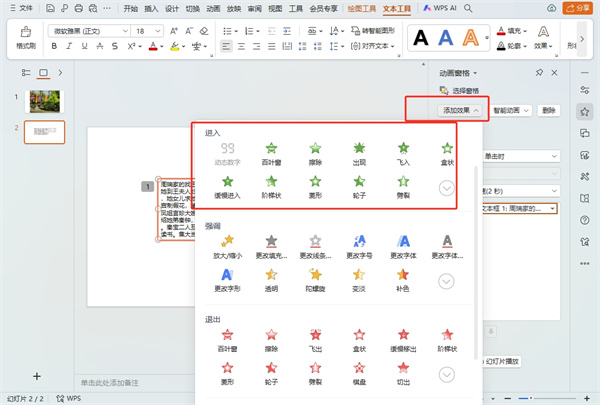Set right text alignment
This screenshot has width=600, height=405.
coord(256,46)
